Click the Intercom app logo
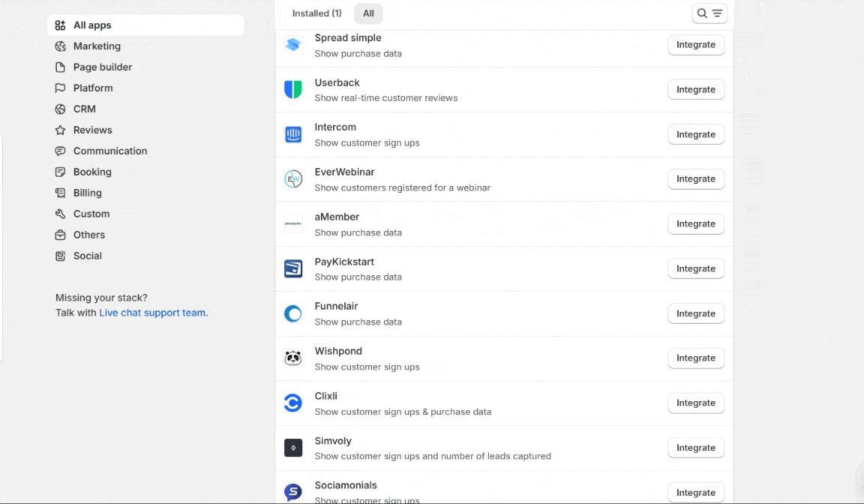The image size is (864, 504). pyautogui.click(x=293, y=134)
